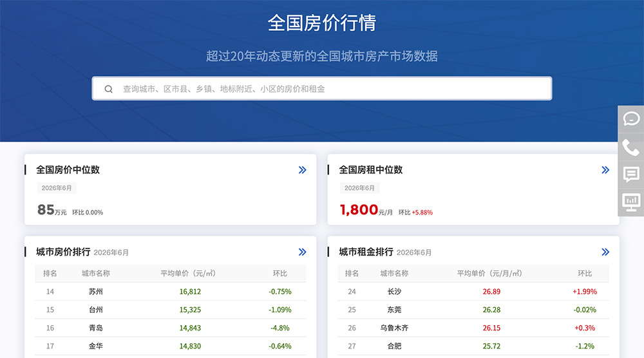The width and height of the screenshot is (644, 358).
Task: Open the chat bubble icon in side panel
Action: tap(631, 119)
